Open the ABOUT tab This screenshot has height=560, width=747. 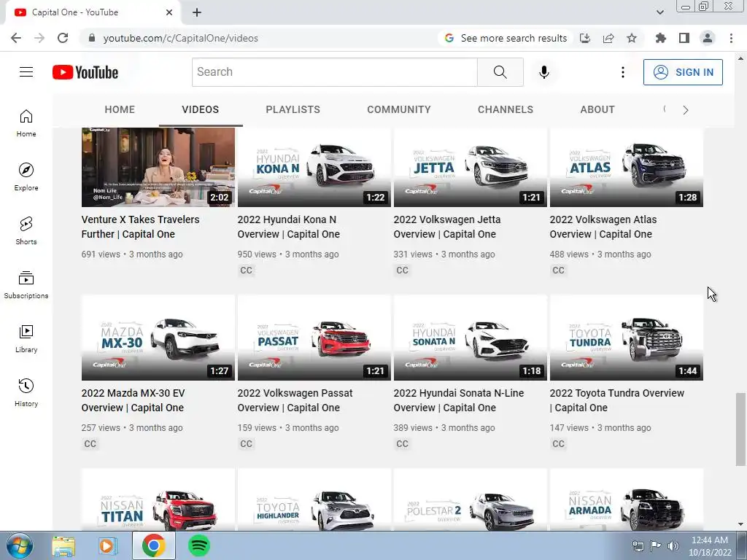pyautogui.click(x=597, y=109)
